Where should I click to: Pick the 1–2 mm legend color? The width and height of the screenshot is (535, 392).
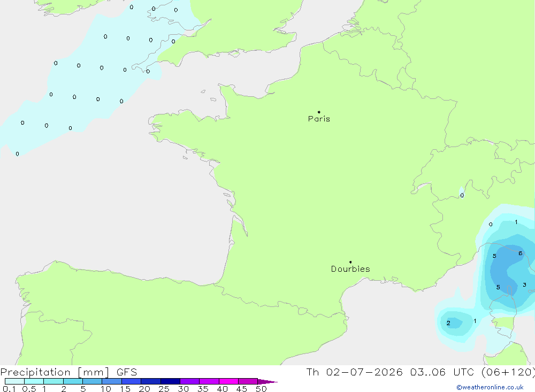53,381
